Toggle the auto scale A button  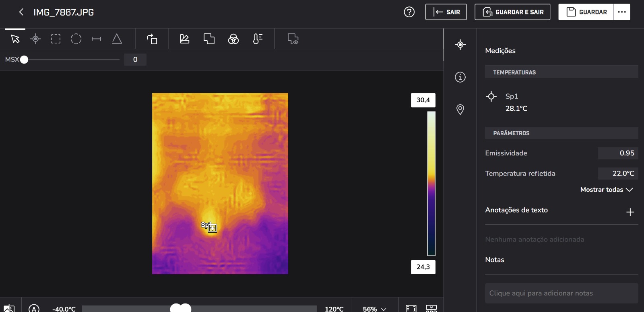pyautogui.click(x=34, y=308)
